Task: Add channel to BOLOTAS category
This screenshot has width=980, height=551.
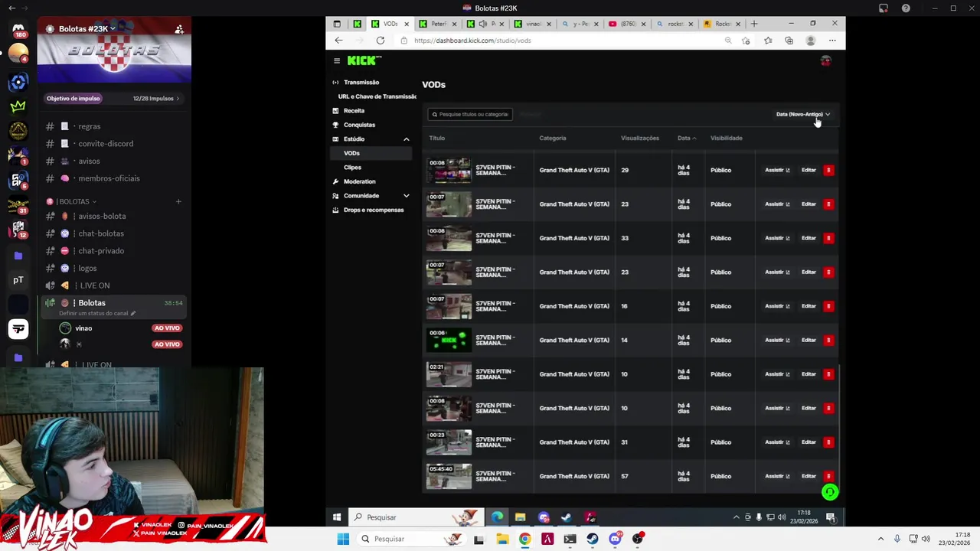Action: pos(178,201)
